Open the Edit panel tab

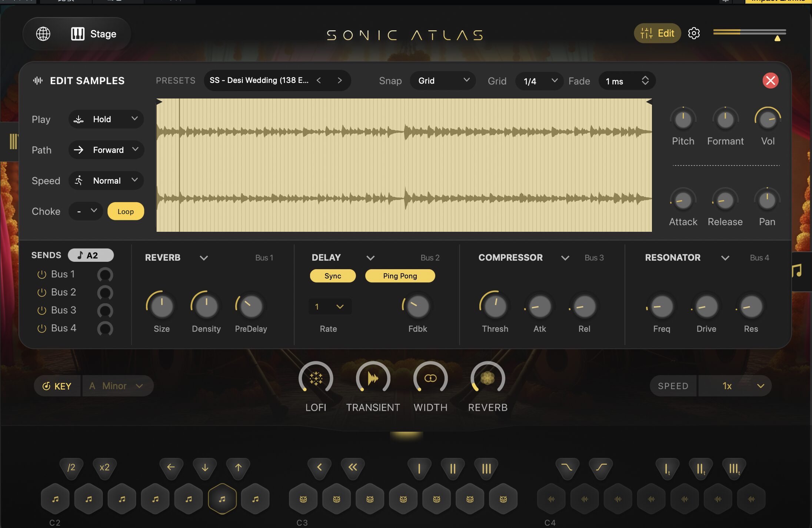657,33
